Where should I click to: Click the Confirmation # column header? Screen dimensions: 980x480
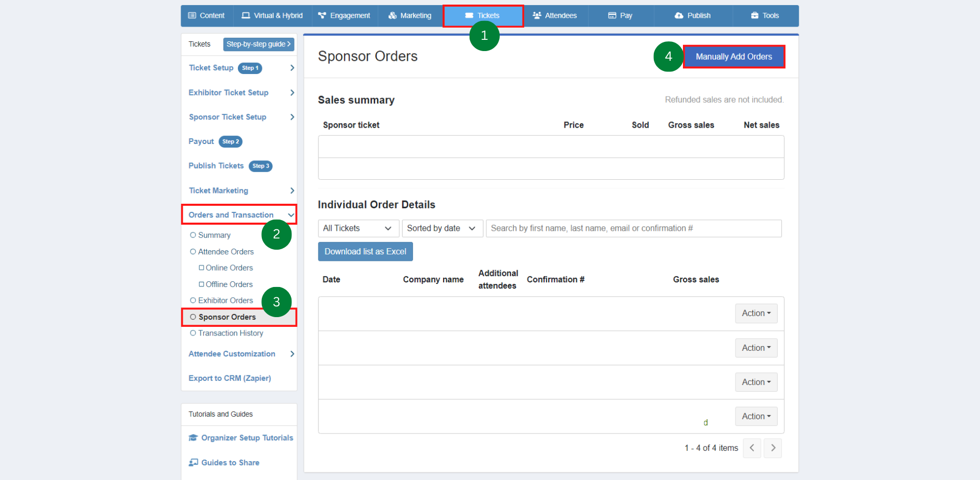click(556, 280)
